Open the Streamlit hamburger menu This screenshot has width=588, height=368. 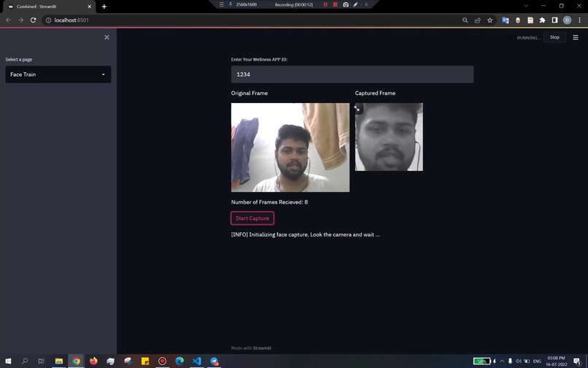click(576, 37)
